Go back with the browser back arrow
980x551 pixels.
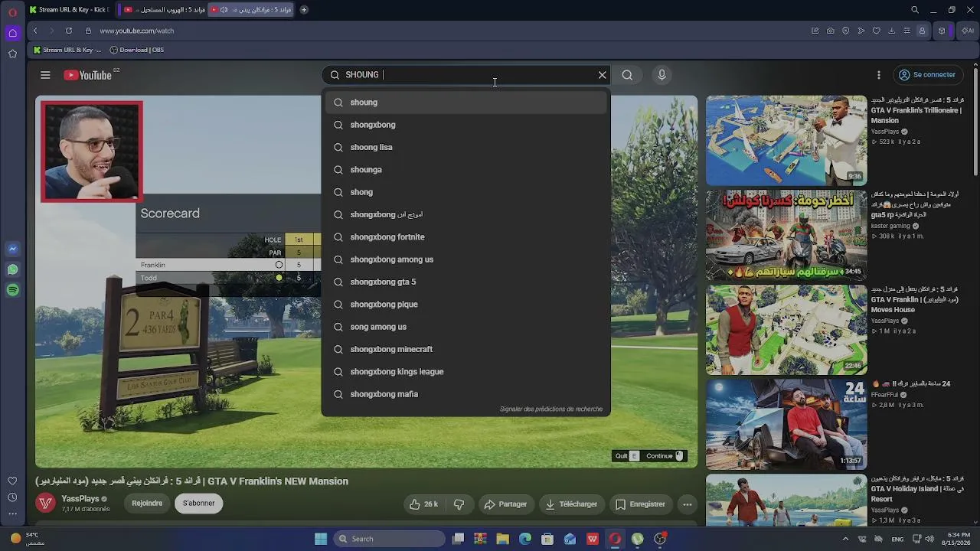click(x=35, y=31)
